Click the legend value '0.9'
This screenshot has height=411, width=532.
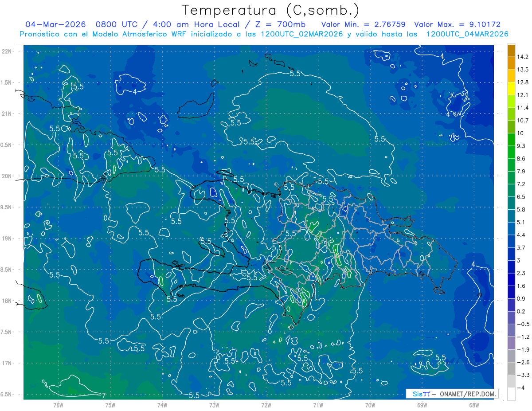click(522, 299)
